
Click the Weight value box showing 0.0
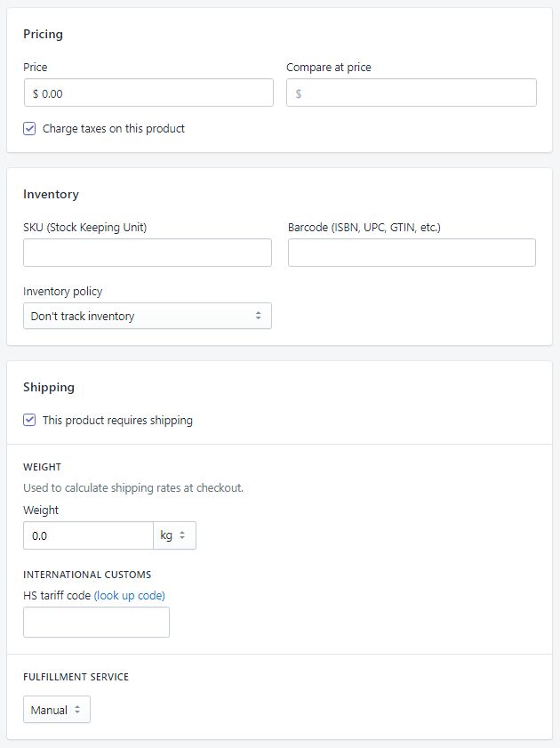(x=88, y=535)
